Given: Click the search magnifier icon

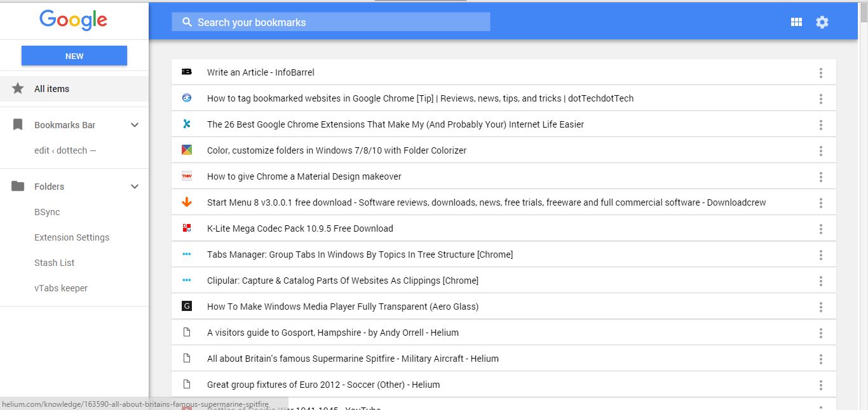Looking at the screenshot, I should click(x=187, y=22).
